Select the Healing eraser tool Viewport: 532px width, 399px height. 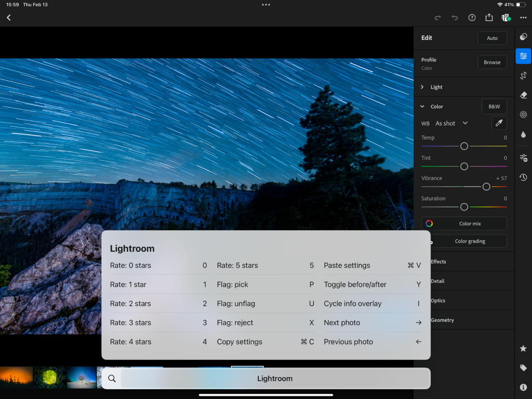point(524,95)
